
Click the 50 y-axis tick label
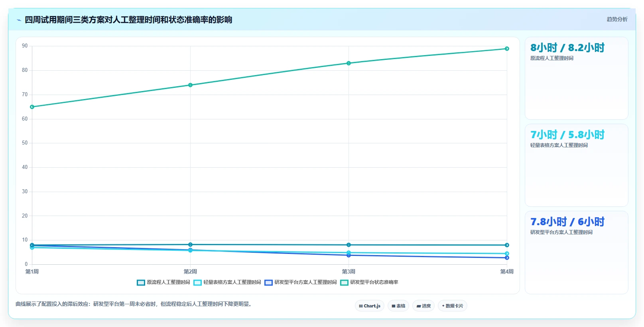pos(25,143)
